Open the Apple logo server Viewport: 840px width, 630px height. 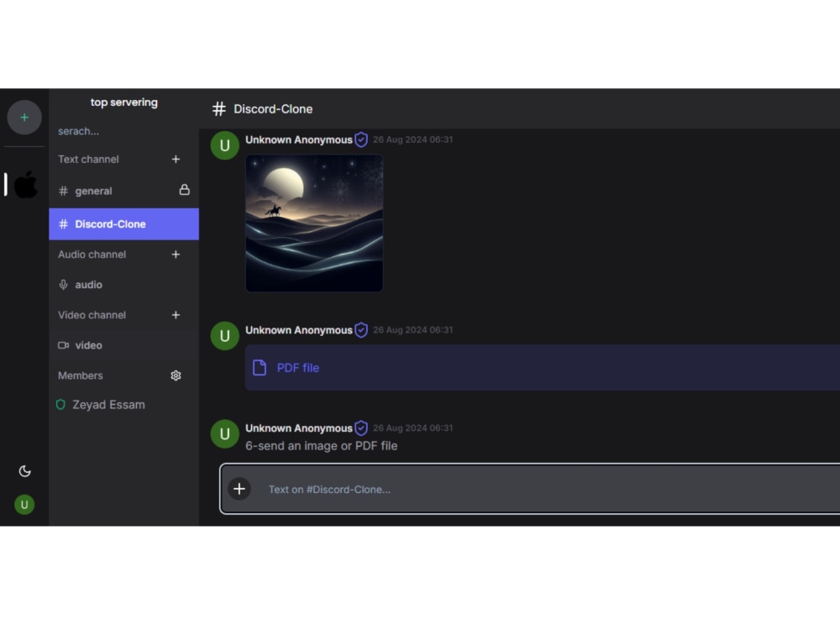tap(25, 184)
